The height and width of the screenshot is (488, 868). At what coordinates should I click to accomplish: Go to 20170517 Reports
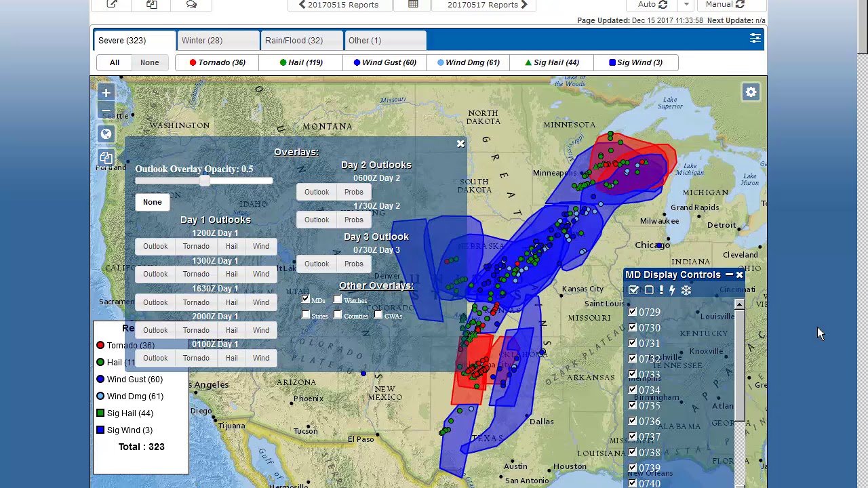(484, 4)
